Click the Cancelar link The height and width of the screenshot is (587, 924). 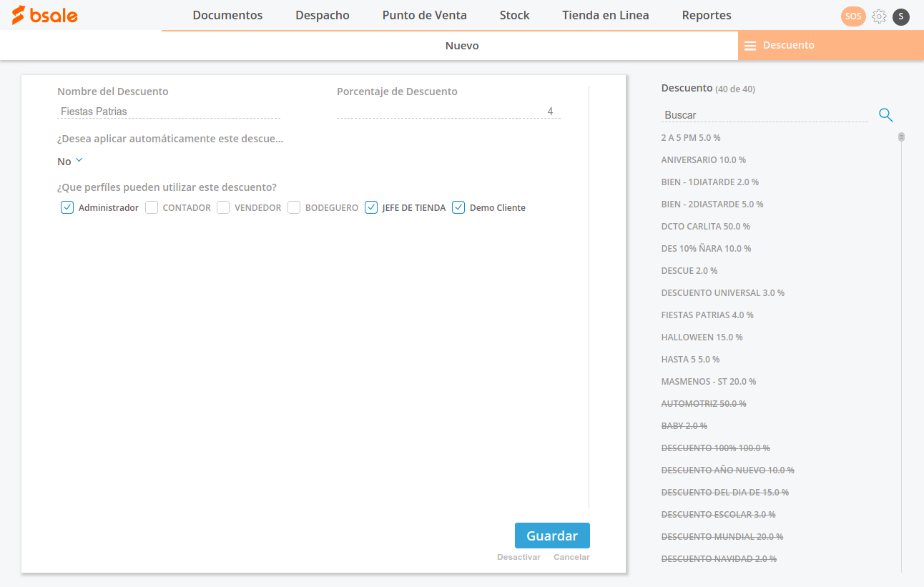point(571,557)
